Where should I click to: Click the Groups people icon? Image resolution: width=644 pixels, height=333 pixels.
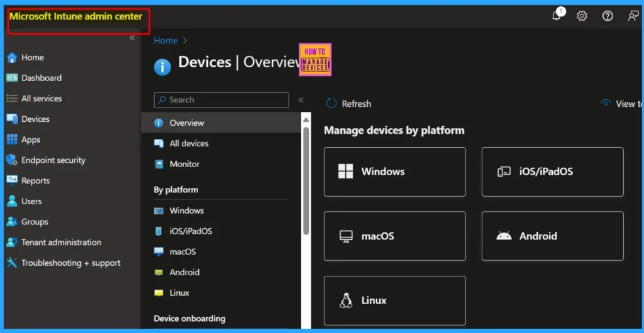[12, 222]
